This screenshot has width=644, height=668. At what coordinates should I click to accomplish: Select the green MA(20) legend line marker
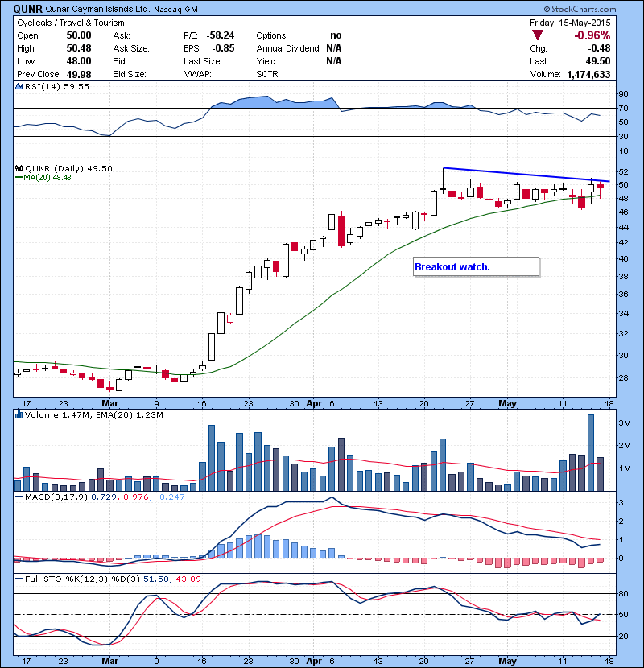click(x=19, y=177)
